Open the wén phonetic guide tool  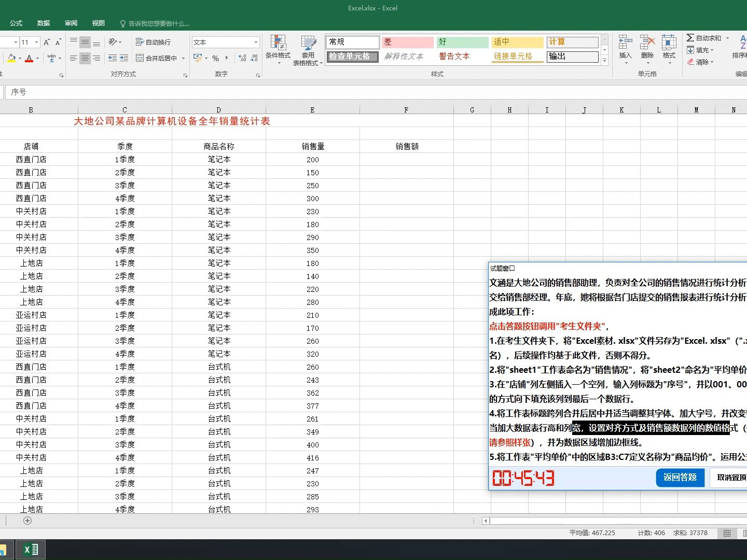click(x=51, y=58)
